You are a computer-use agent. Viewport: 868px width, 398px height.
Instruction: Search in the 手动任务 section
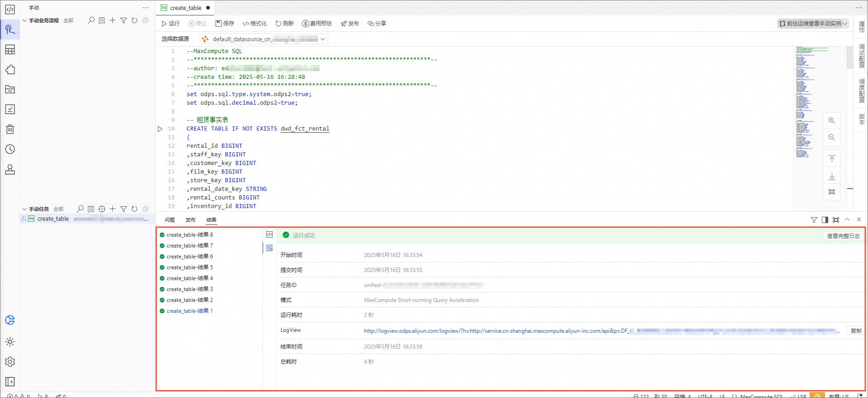coord(80,209)
